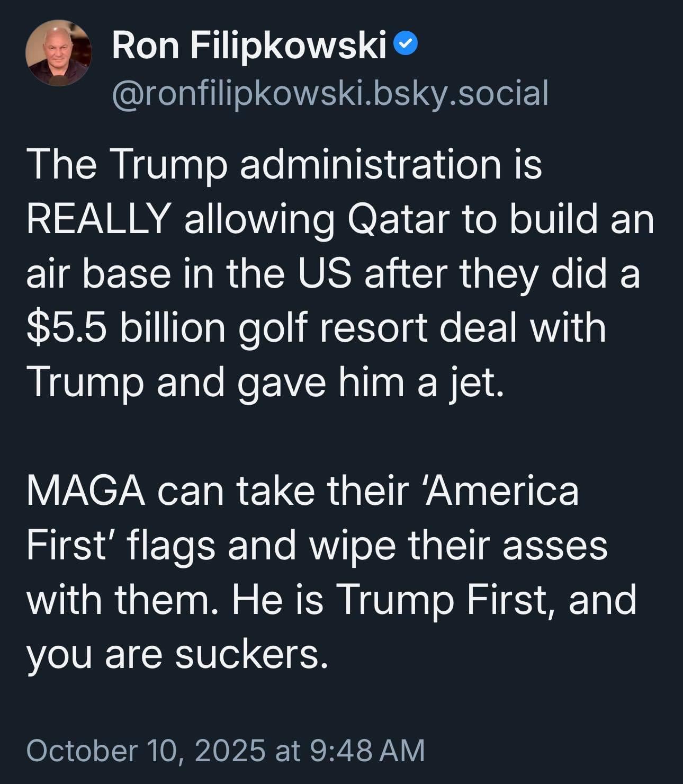The width and height of the screenshot is (683, 784).
Task: Open the Ron Filipkowski display name
Action: pyautogui.click(x=249, y=47)
